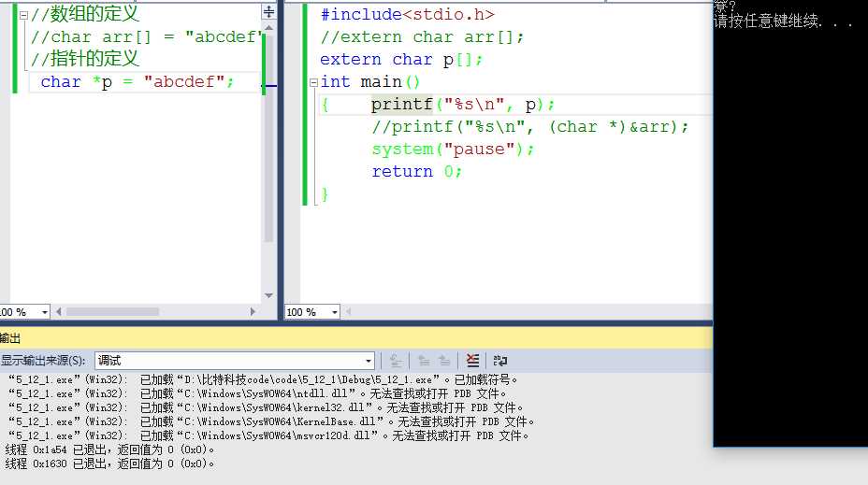
Task: Click the comment //char arr[] = "abcdef"
Action: [146, 37]
